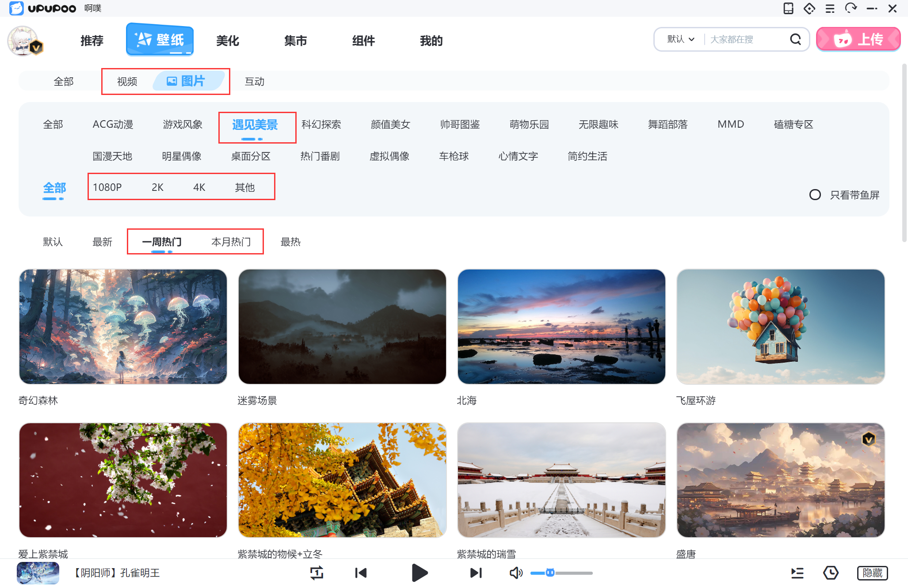Click the search magnifier icon

click(x=795, y=39)
